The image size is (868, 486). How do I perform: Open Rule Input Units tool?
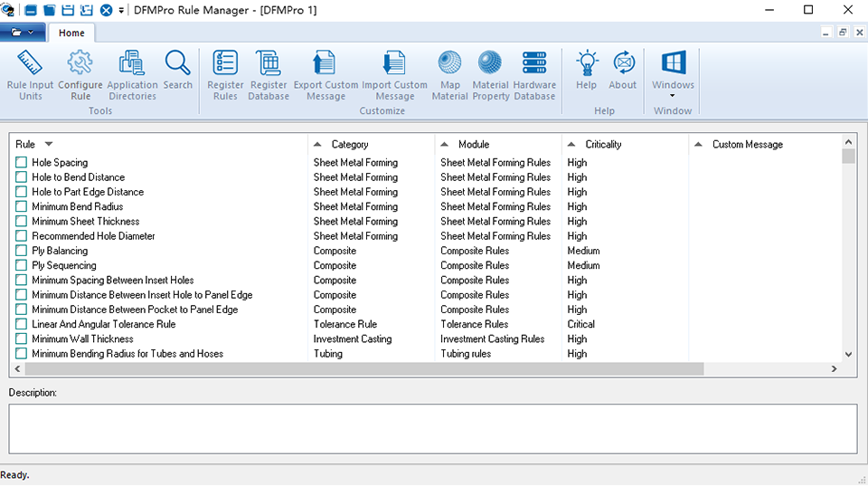click(30, 75)
